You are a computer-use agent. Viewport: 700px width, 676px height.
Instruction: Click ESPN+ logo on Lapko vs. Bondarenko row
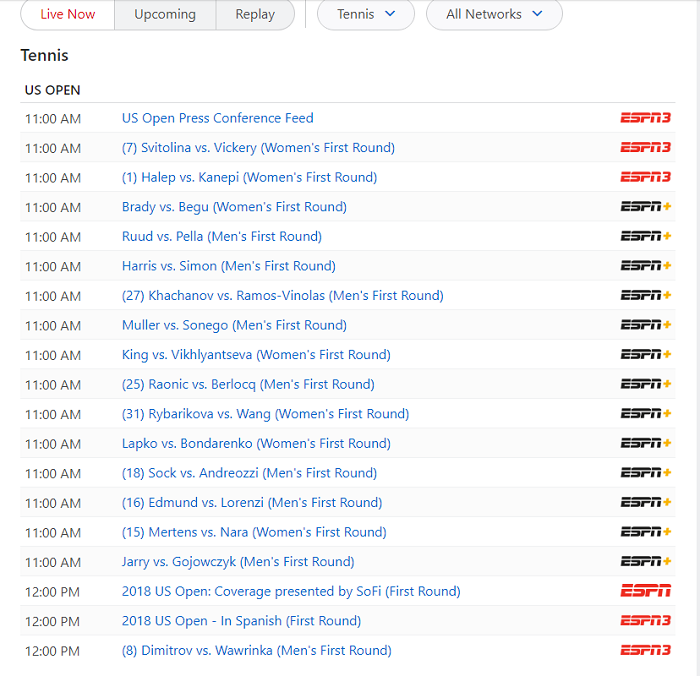tap(646, 443)
